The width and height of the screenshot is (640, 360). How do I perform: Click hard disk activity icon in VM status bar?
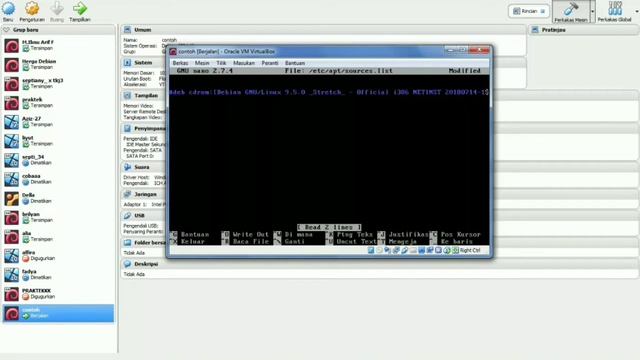371,250
